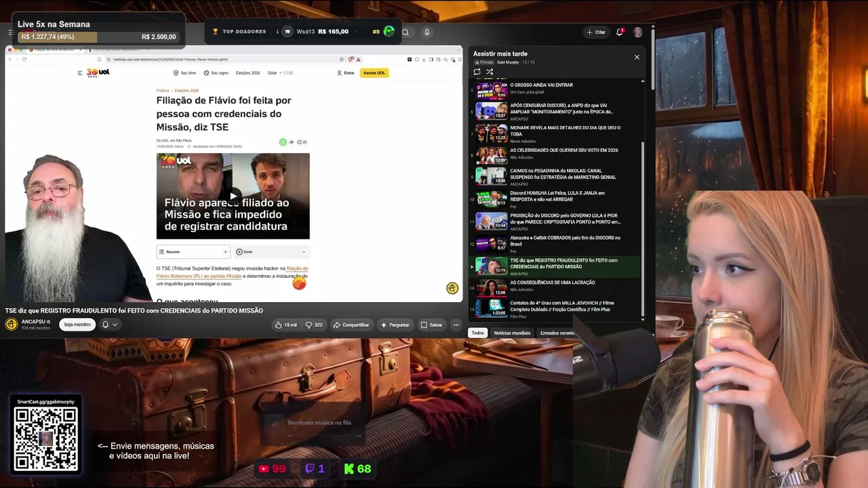Toggle playlist loop

(x=477, y=72)
